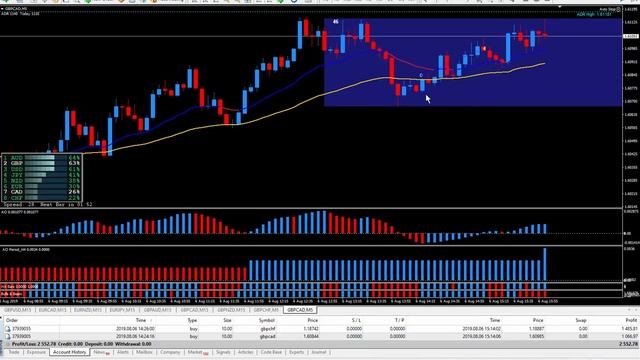Select the active GBPCAD,M5 chart tab

[300, 310]
